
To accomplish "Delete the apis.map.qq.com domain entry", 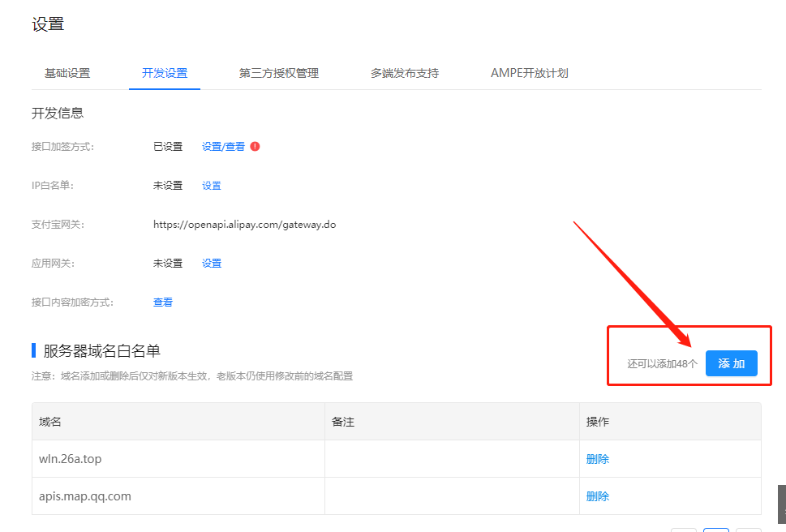I will (598, 496).
